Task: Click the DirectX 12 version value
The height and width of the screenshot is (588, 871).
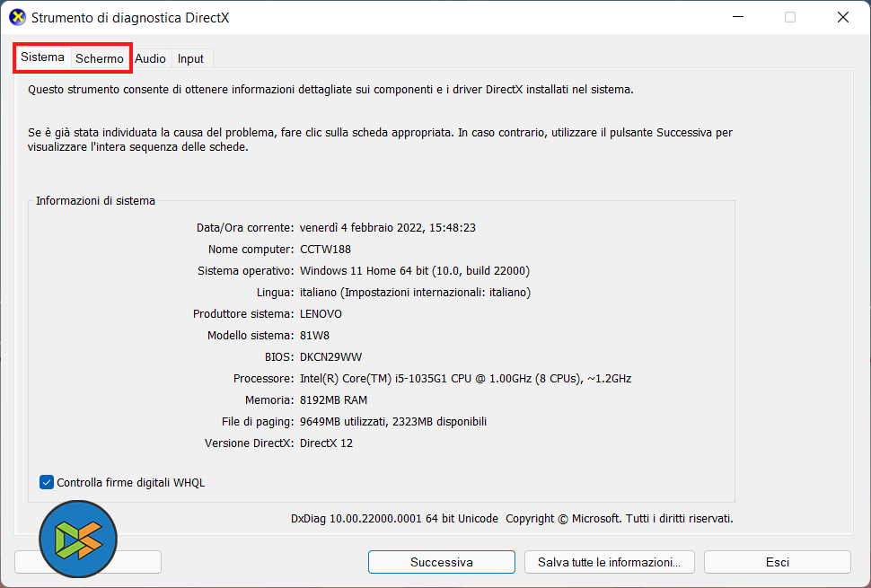Action: (326, 443)
